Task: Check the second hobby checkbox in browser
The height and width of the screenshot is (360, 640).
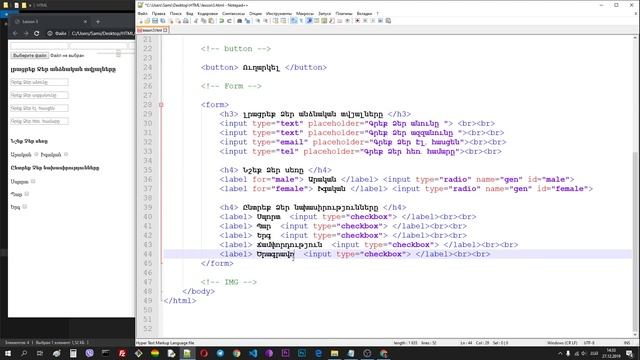Action: click(x=27, y=194)
